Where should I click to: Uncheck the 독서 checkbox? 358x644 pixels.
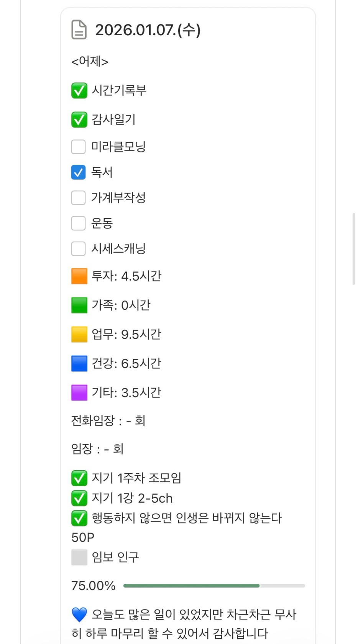coord(78,172)
